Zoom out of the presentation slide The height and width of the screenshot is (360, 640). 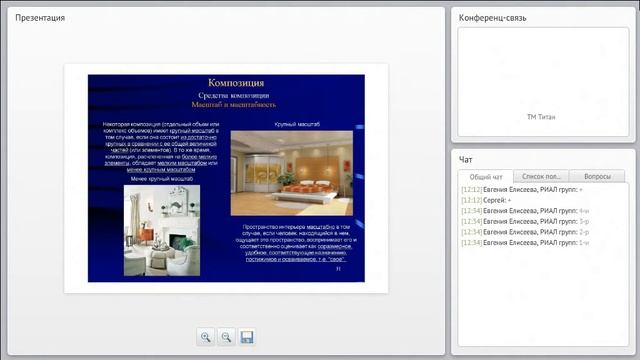226,337
